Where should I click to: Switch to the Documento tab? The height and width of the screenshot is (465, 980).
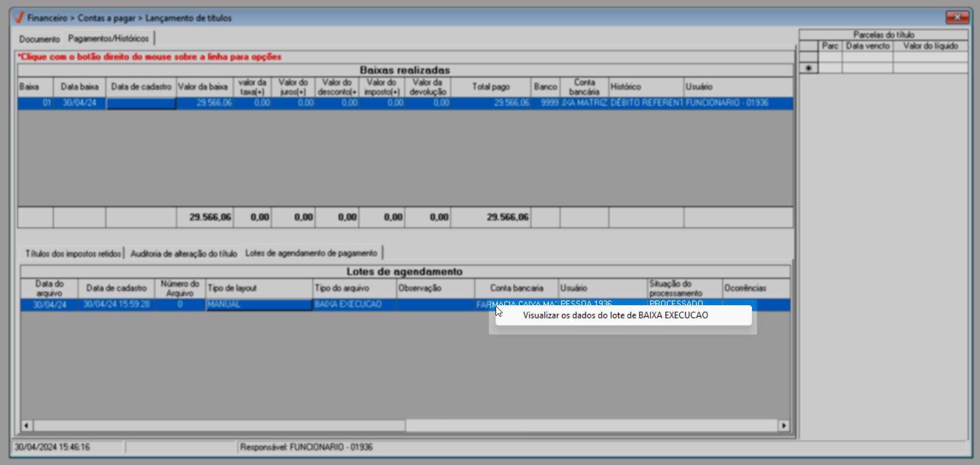coord(40,39)
